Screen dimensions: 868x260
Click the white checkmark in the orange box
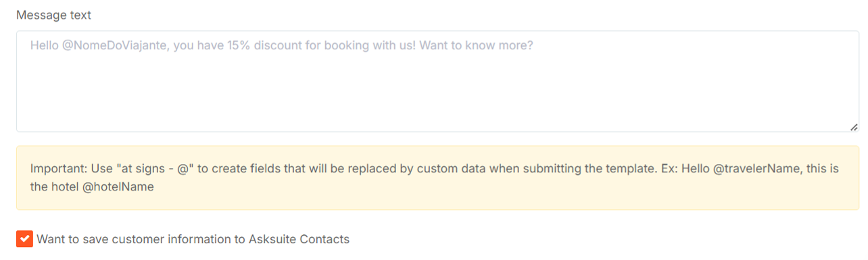point(24,239)
